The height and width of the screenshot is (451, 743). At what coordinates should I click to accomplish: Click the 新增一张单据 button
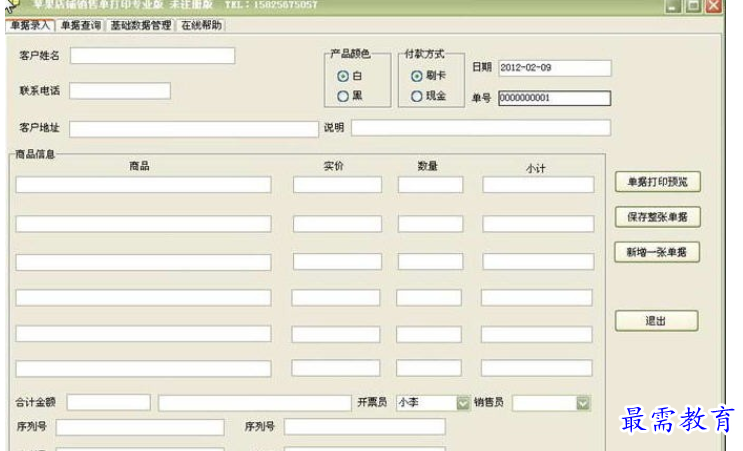(657, 252)
